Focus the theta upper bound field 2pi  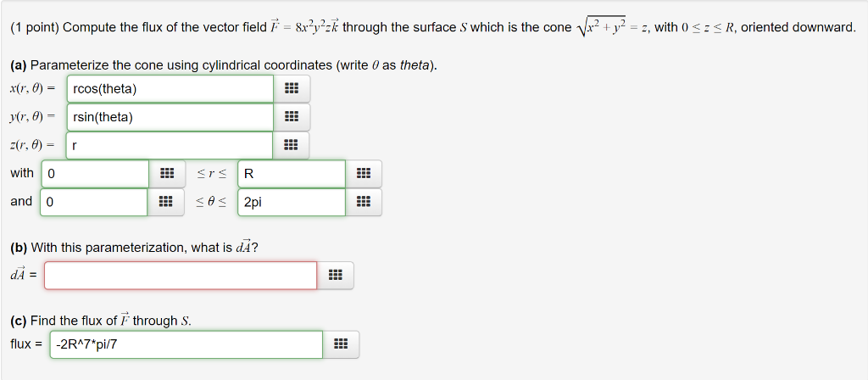[x=292, y=202]
